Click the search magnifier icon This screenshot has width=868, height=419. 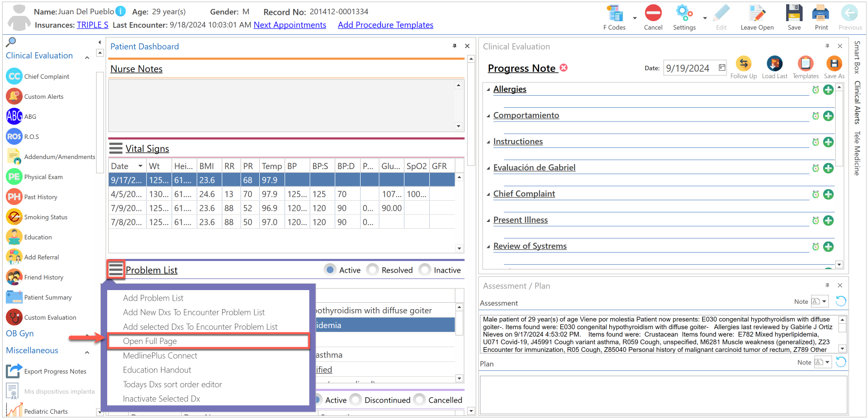(11, 42)
